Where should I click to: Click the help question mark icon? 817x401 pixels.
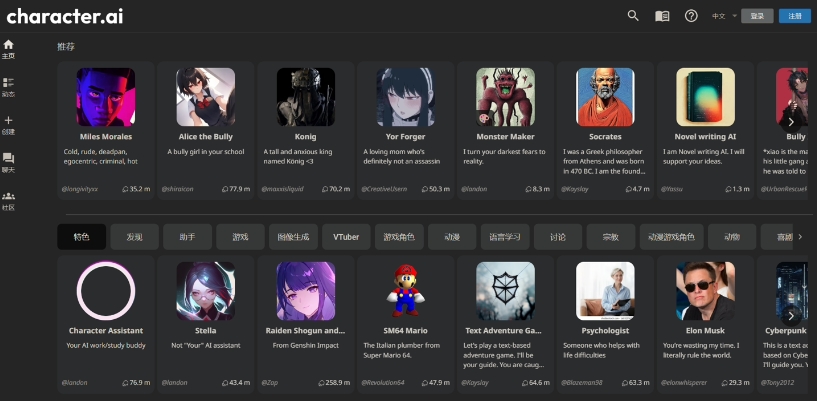pos(691,16)
